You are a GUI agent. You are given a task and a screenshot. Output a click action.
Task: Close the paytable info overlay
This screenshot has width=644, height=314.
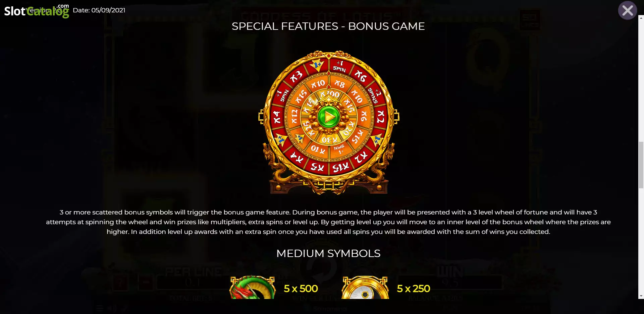point(627,10)
